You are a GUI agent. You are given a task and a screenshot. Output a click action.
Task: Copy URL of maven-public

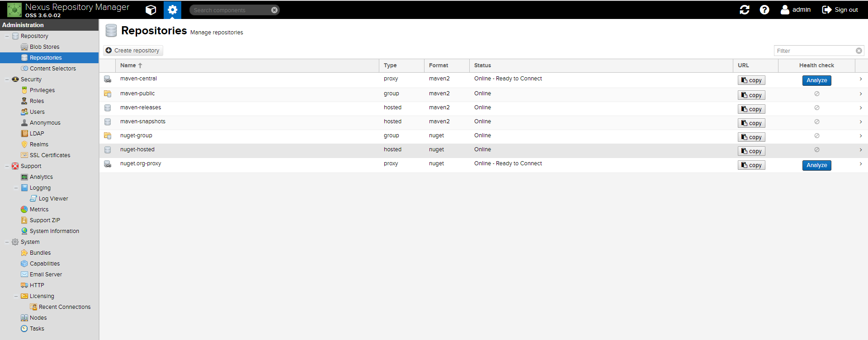pyautogui.click(x=751, y=95)
